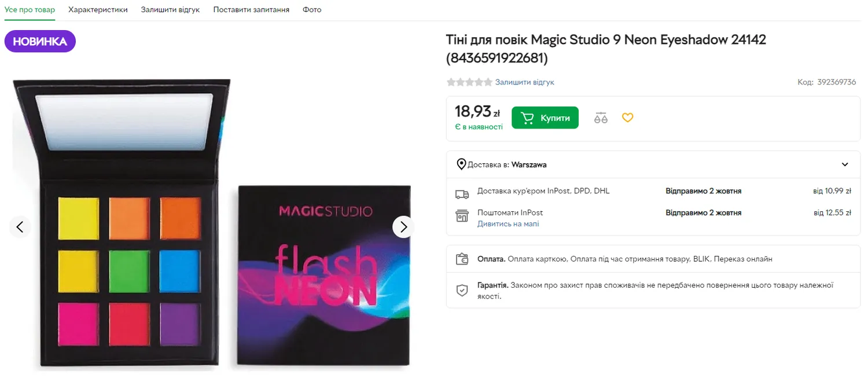Click the location pin icon by Доставка
Screen dimensions: 868x378
pyautogui.click(x=461, y=164)
